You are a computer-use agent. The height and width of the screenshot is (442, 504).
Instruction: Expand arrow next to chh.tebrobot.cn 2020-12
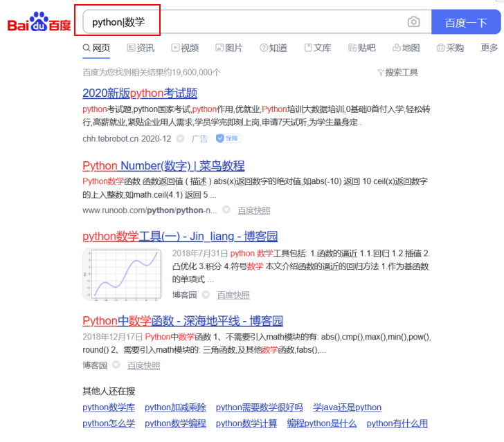pos(180,138)
